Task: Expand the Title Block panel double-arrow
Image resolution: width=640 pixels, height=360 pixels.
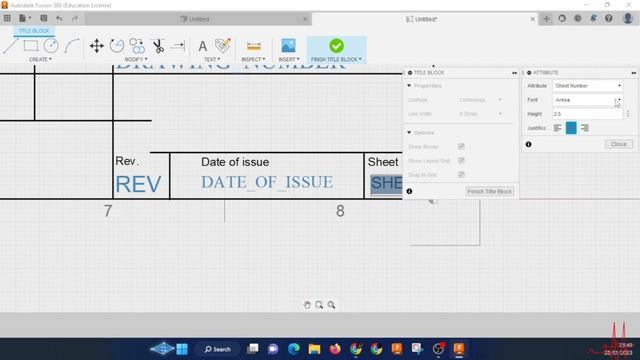Action: click(x=514, y=73)
